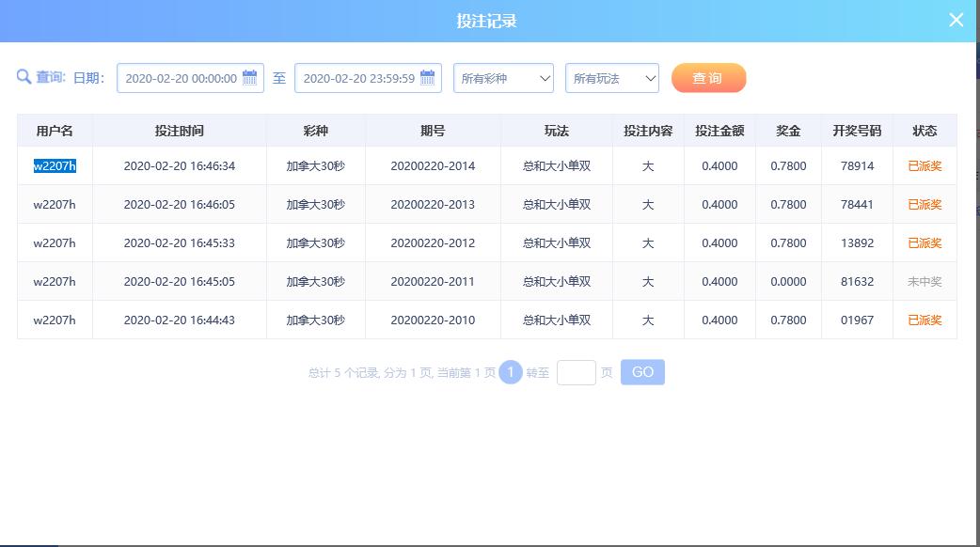The image size is (980, 547).
Task: Close the 投注记录 dialog with X
Action: [956, 20]
